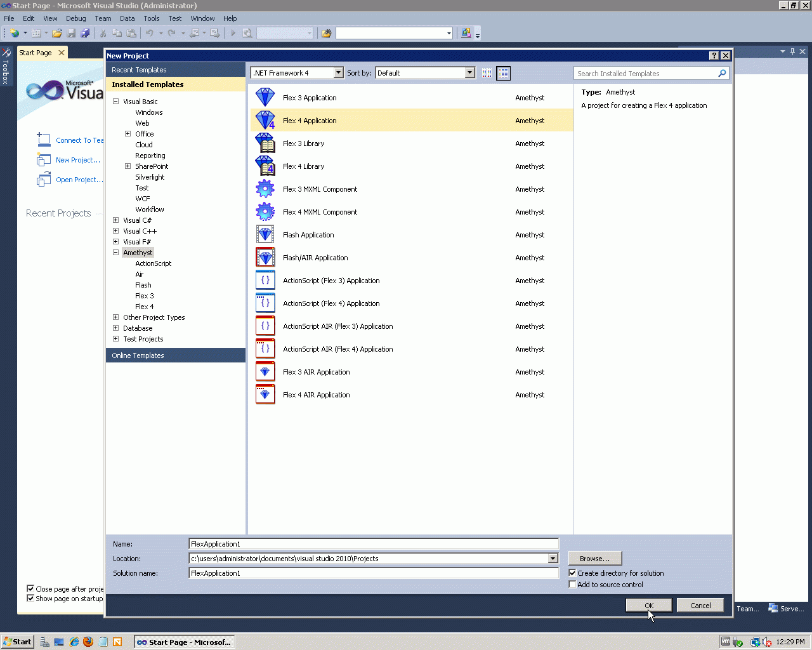Viewport: 812px width, 650px height.
Task: Open the .NET Framework version dropdown
Action: click(x=338, y=73)
